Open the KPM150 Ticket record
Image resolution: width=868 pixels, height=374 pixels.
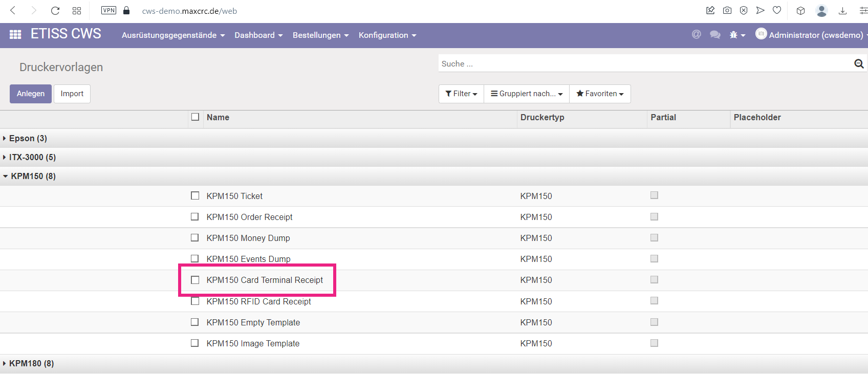coord(234,196)
